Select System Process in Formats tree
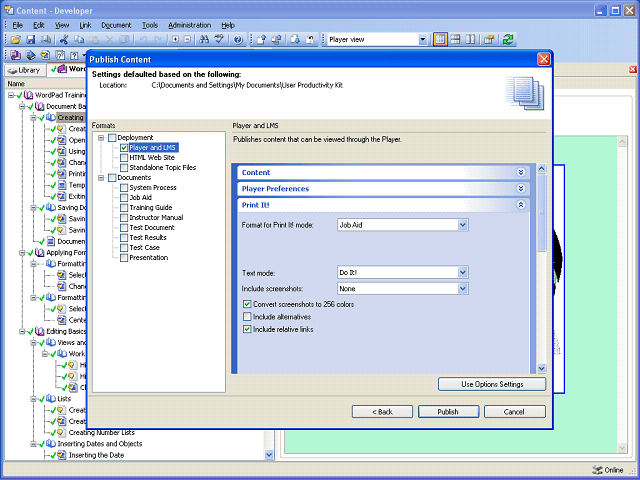The width and height of the screenshot is (640, 480). point(153,188)
